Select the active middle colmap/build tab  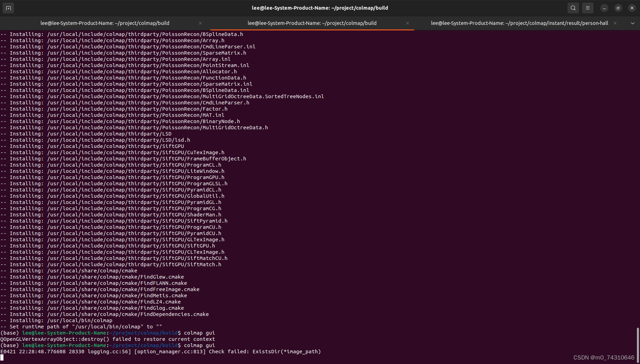(312, 23)
